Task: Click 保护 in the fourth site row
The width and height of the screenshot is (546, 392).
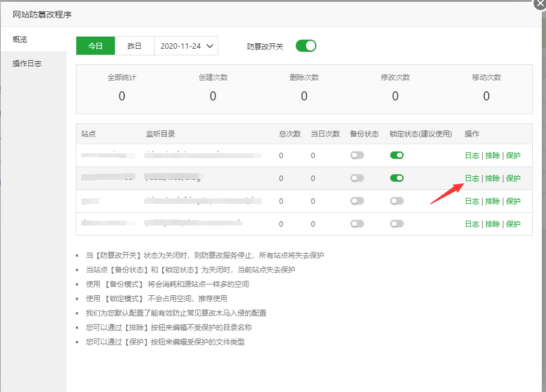Action: coord(513,224)
